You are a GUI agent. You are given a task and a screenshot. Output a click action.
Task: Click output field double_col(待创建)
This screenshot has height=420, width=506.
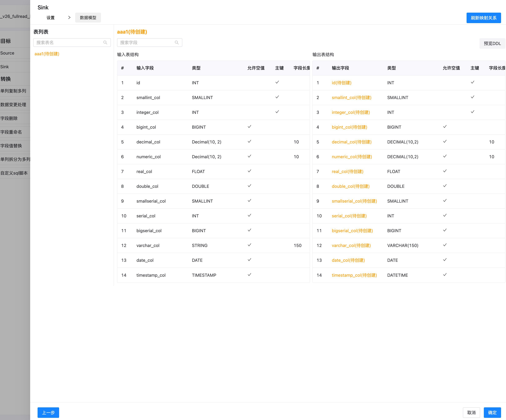(x=351, y=186)
